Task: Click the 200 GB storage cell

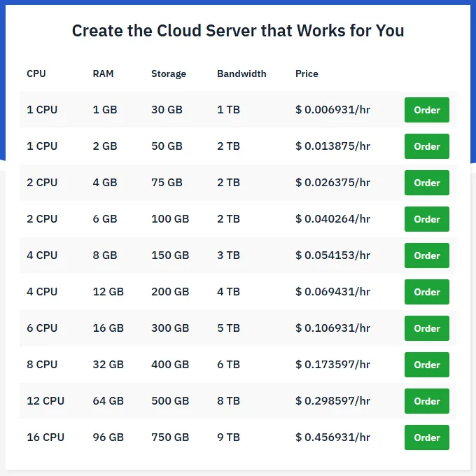Action: 170,292
